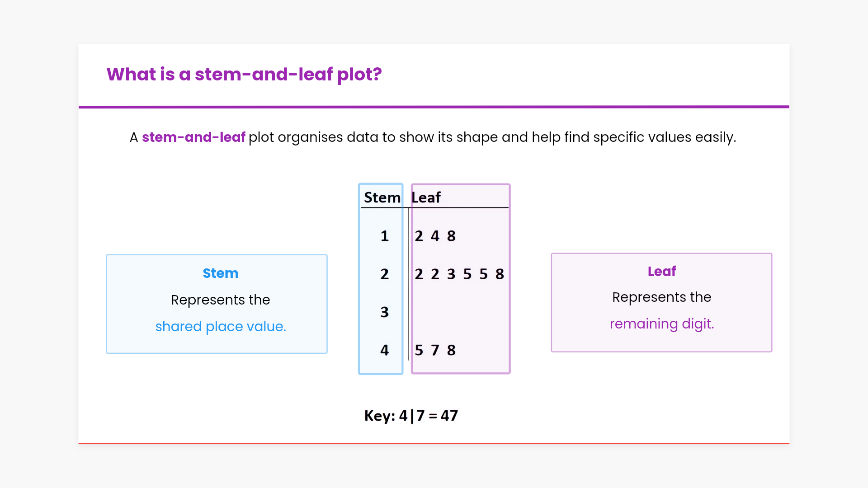868x488 pixels.
Task: Click "Represents the" inside the Stem definition box
Action: [x=220, y=300]
